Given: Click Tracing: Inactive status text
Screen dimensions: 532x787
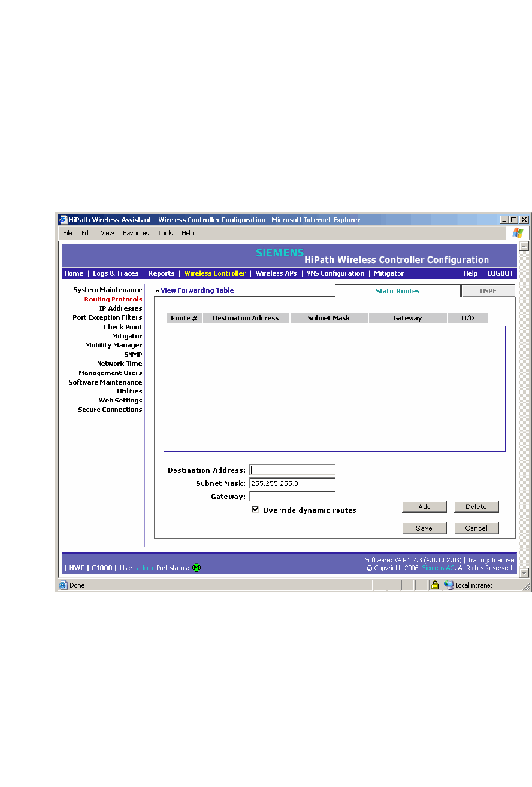Looking at the screenshot, I should click(491, 560).
